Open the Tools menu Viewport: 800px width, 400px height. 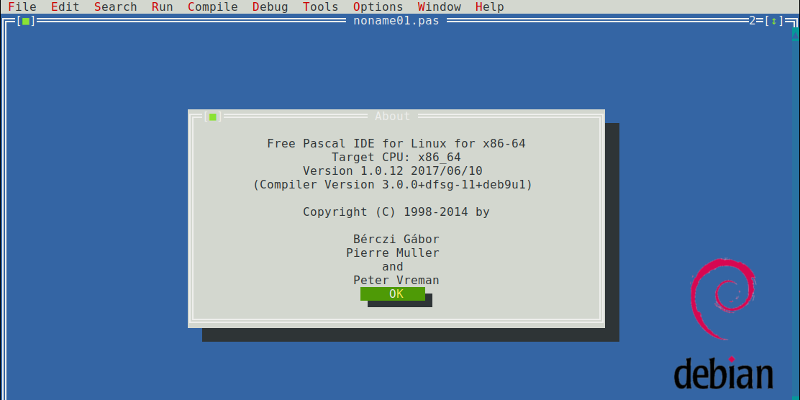[320, 7]
